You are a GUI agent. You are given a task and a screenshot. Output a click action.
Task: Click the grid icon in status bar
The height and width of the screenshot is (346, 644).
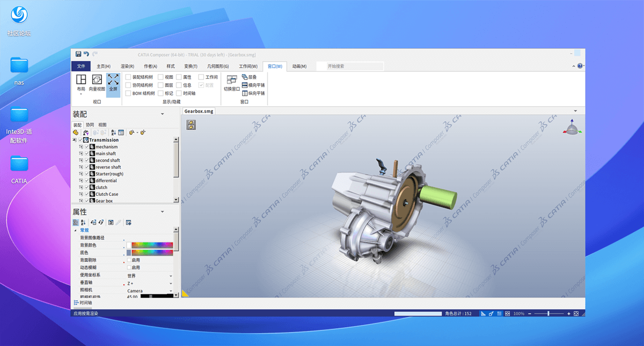point(499,314)
